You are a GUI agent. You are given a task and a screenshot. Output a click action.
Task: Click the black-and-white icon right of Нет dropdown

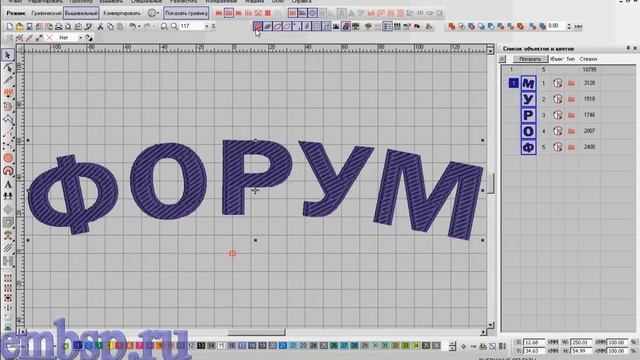tap(89, 38)
